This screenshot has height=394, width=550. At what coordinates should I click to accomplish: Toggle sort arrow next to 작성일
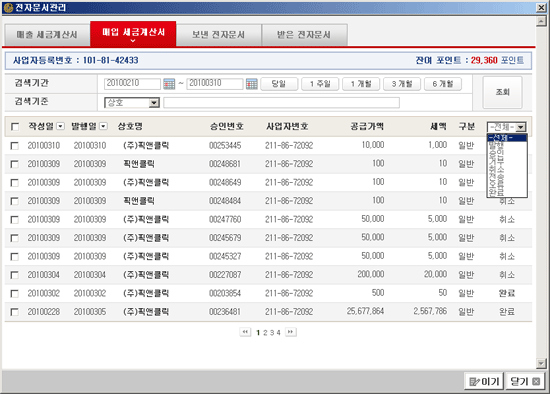pyautogui.click(x=61, y=126)
